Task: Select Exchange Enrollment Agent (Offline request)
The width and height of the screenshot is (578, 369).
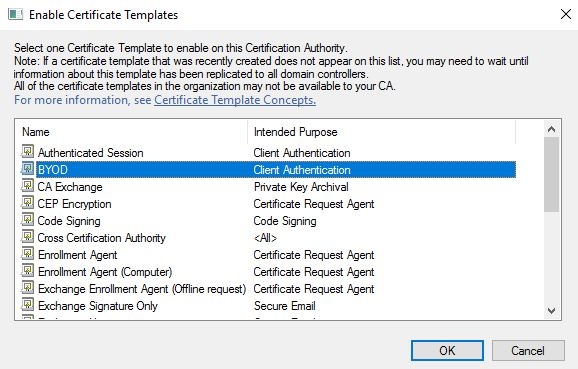Action: coord(268,289)
